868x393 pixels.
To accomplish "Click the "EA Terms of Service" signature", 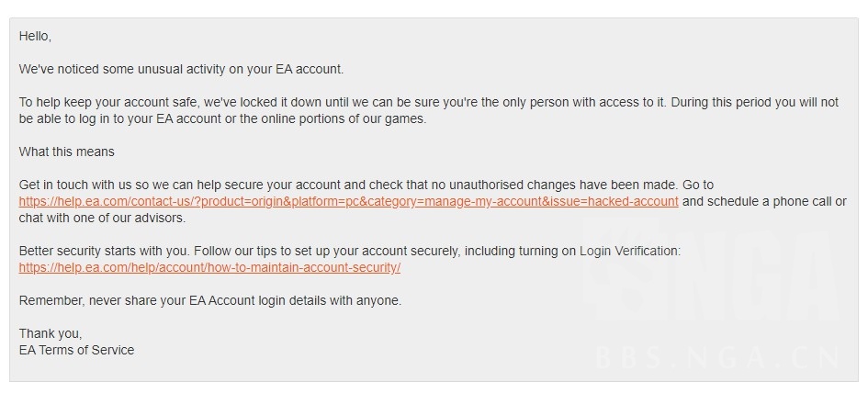I will (76, 350).
